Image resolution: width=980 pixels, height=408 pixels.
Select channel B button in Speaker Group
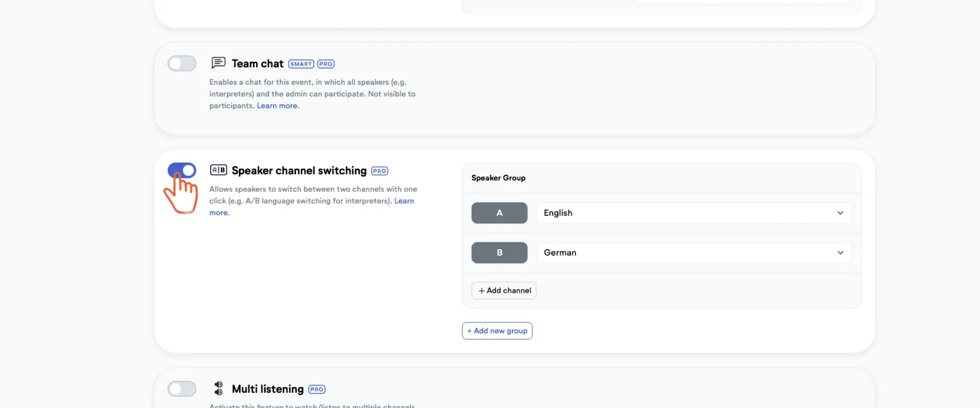pyautogui.click(x=499, y=252)
